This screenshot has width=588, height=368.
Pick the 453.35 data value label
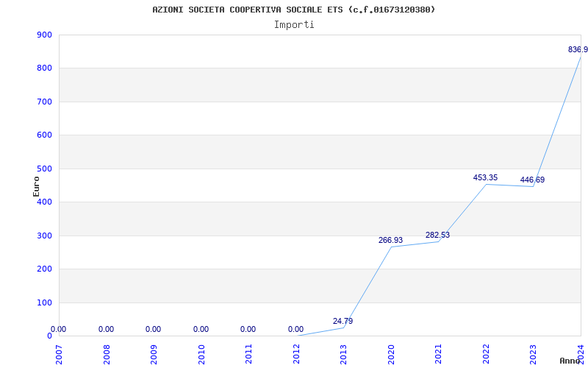pyautogui.click(x=485, y=177)
